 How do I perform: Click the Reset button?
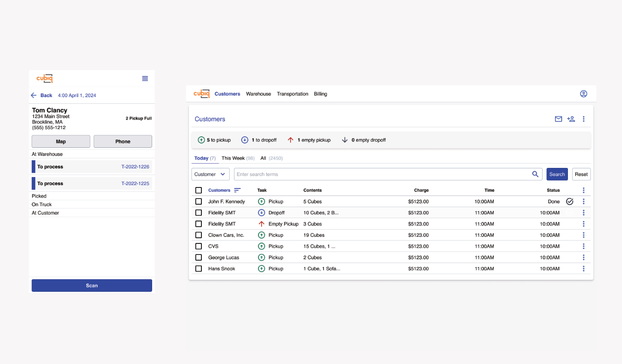pyautogui.click(x=581, y=174)
